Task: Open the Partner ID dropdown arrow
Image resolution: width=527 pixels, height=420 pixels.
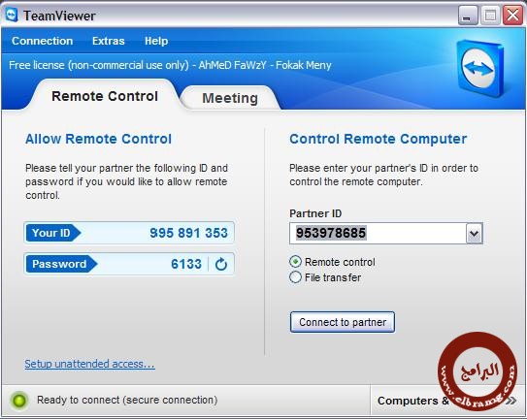Action: [x=475, y=233]
